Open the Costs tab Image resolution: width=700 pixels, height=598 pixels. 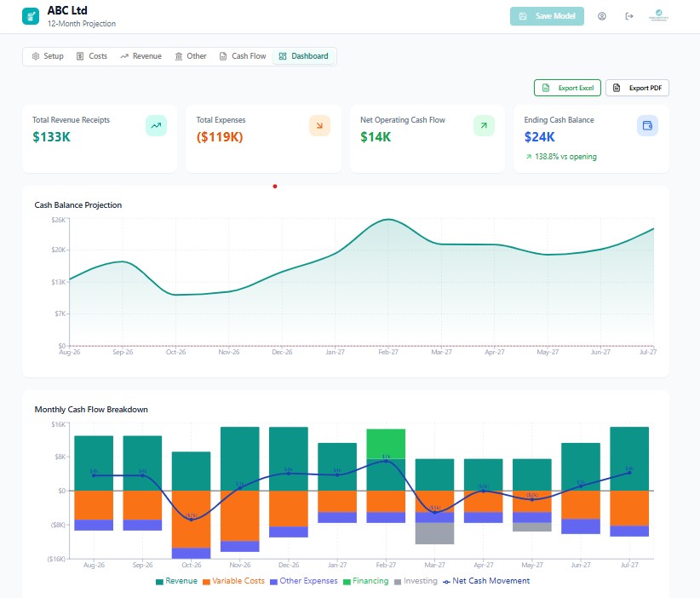tap(92, 56)
